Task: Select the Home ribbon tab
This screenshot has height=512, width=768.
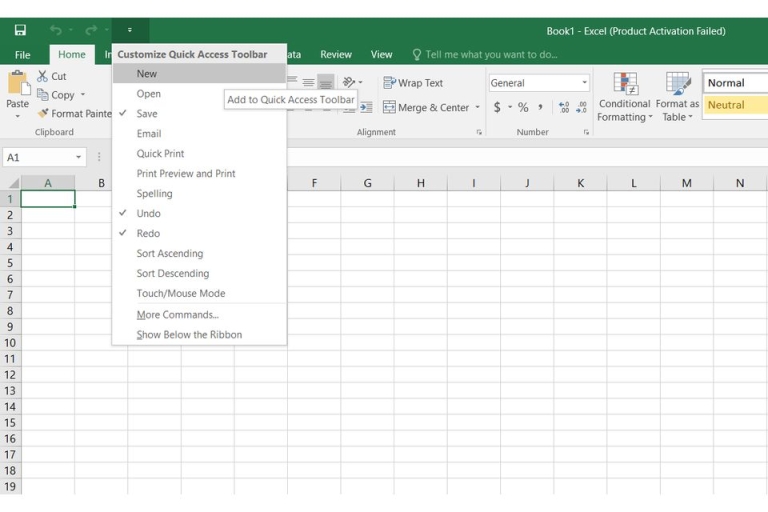Action: tap(72, 54)
